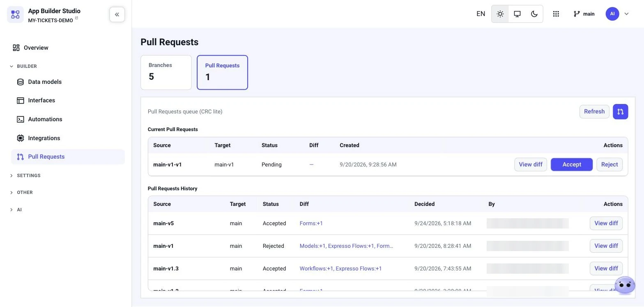Change language from EN
This screenshot has width=644, height=307.
pos(481,14)
